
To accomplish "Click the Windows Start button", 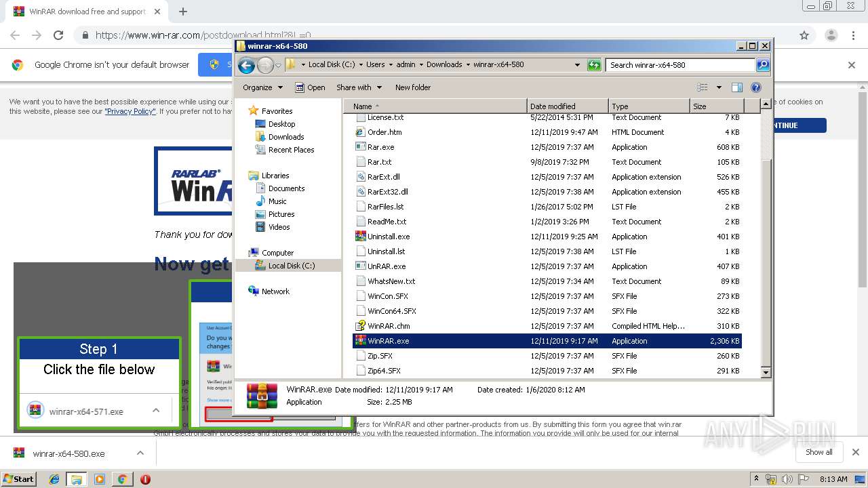I will click(x=19, y=479).
